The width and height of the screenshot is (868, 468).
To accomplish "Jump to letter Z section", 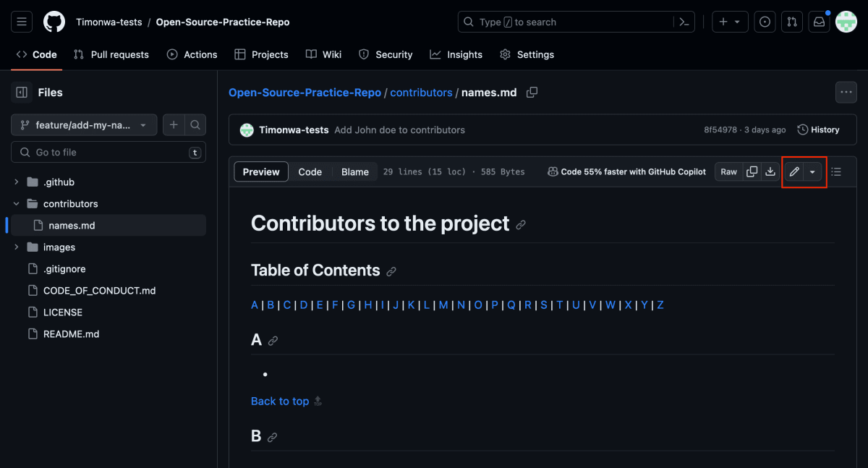I will click(660, 305).
